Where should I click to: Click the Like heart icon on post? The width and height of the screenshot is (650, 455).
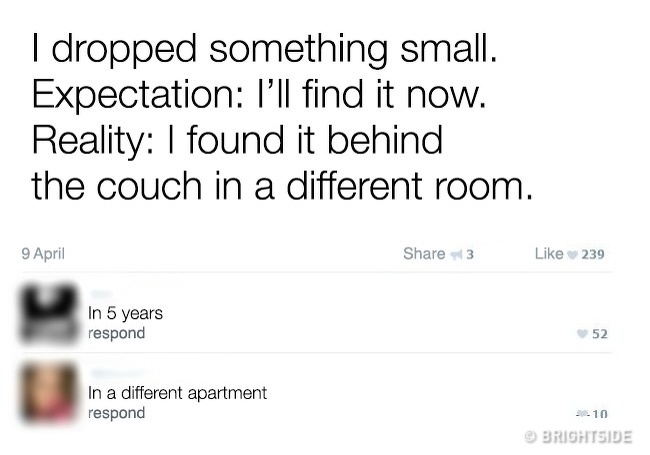coord(572,255)
